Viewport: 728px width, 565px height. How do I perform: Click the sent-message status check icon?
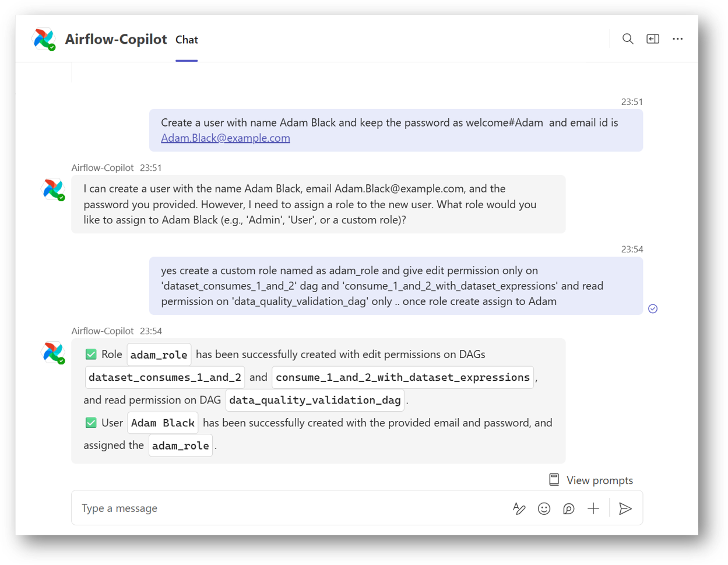[653, 308]
